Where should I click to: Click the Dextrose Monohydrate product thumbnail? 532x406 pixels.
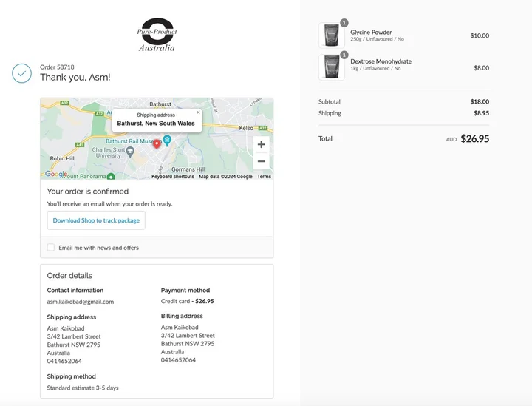tap(332, 67)
